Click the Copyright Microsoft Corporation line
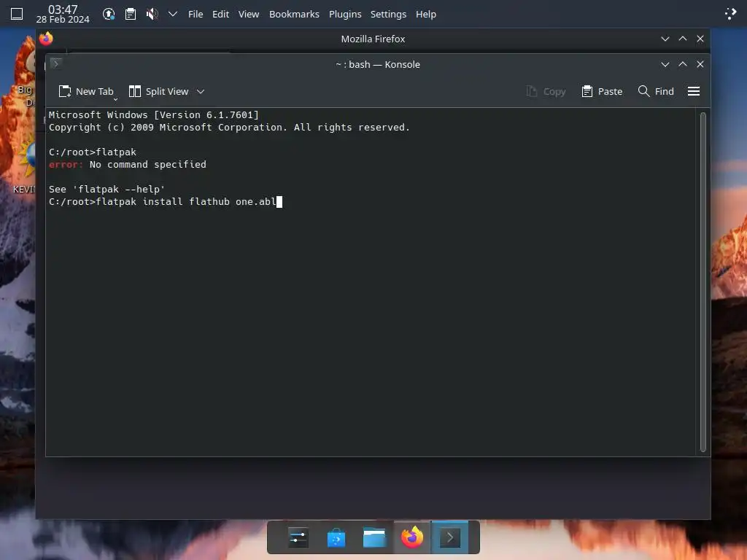 tap(229, 128)
